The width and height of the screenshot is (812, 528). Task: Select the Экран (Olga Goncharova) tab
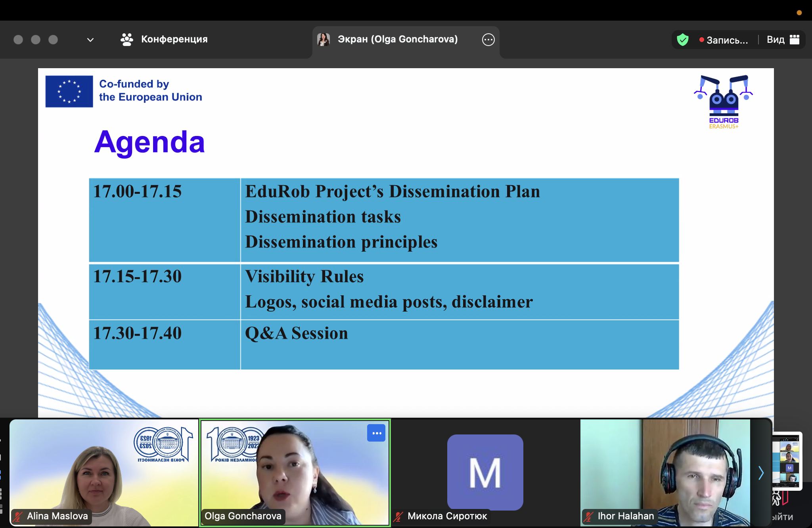pyautogui.click(x=397, y=39)
